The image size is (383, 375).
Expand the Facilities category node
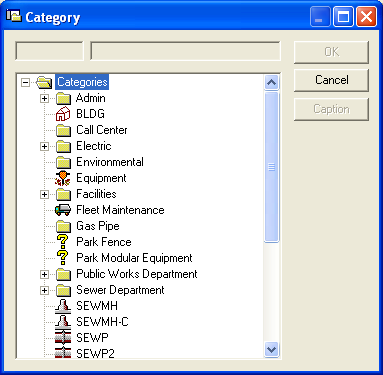point(44,194)
